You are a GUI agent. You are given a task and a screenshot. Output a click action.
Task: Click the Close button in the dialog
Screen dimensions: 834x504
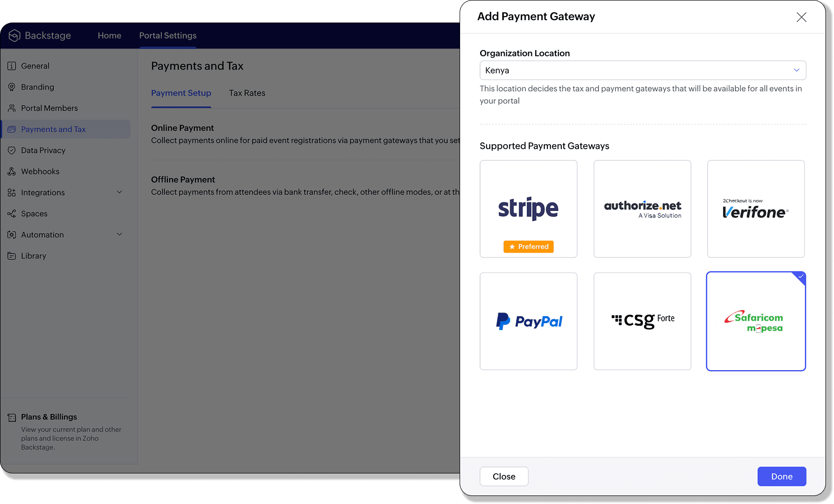point(504,476)
